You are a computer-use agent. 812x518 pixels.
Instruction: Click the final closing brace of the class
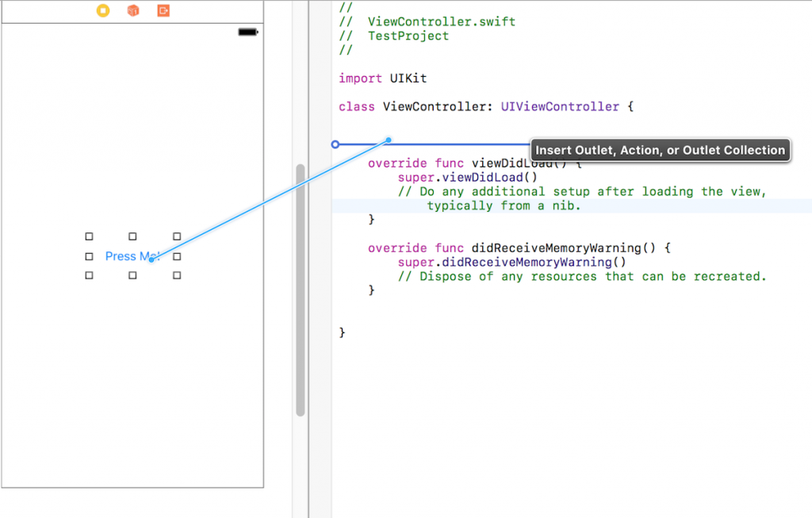click(342, 332)
